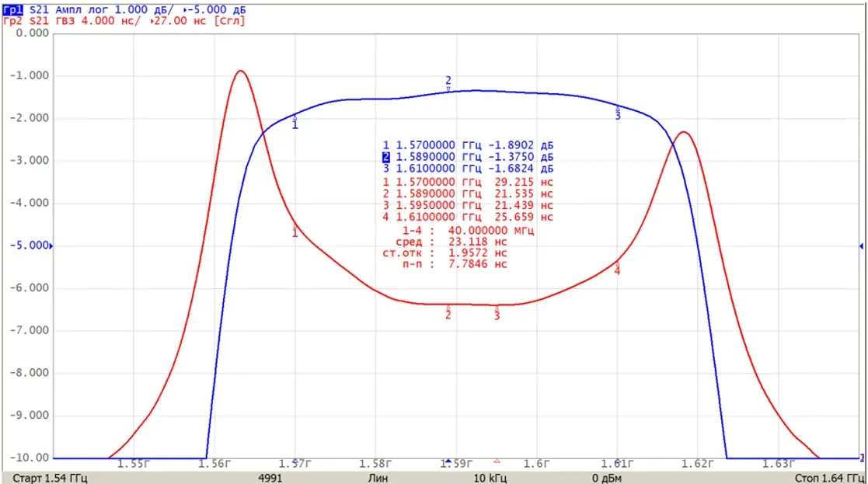The width and height of the screenshot is (868, 484).
Task: Click the blue reference level pointer beside -5.000
Action: (51, 245)
